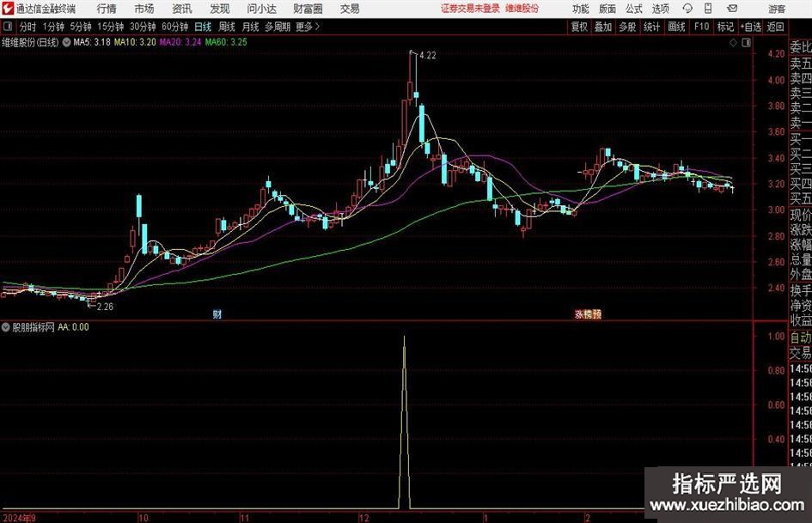Click the 通达信 red app logo
The height and width of the screenshot is (523, 812).
[x=8, y=9]
